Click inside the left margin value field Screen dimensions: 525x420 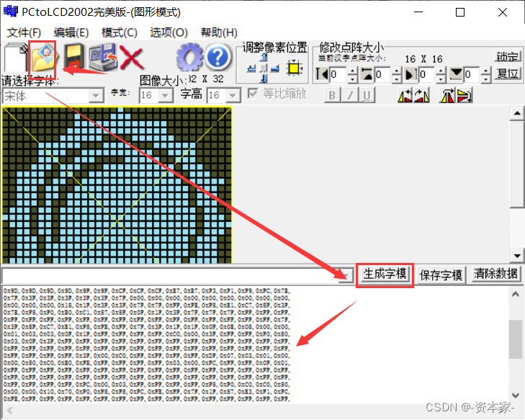click(338, 74)
